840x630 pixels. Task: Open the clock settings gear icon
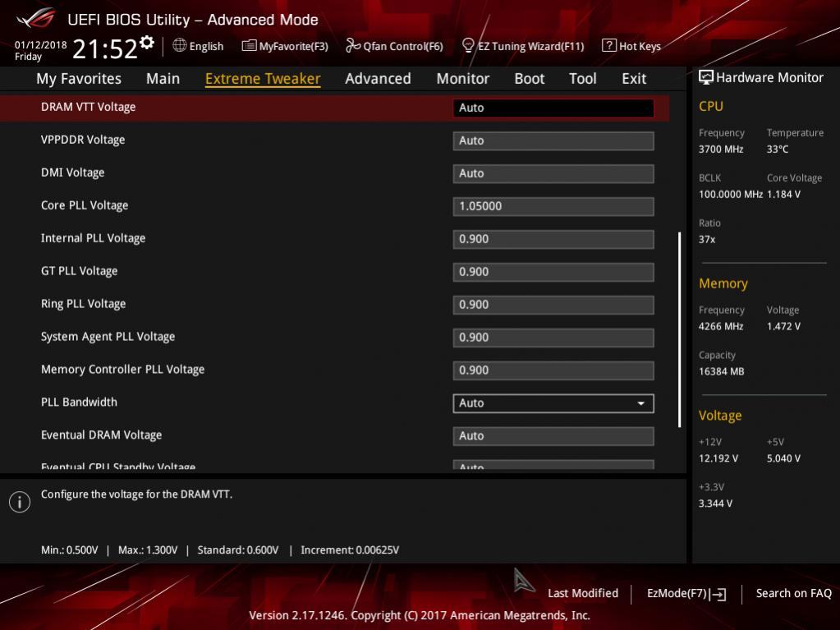point(147,42)
